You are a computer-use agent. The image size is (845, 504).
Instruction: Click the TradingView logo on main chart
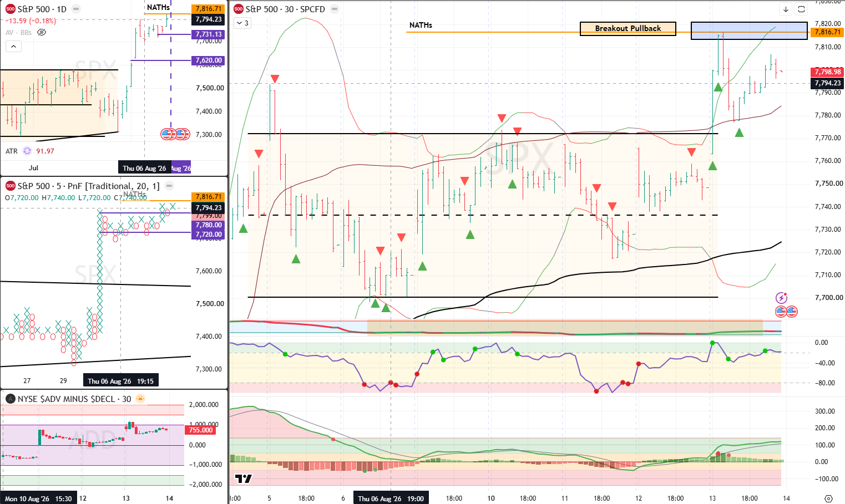244,478
